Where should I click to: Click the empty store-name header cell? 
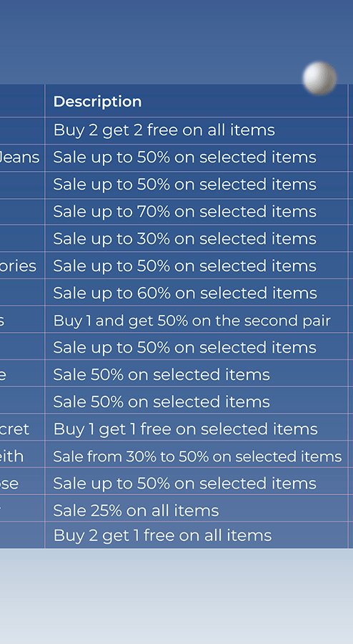click(x=22, y=101)
